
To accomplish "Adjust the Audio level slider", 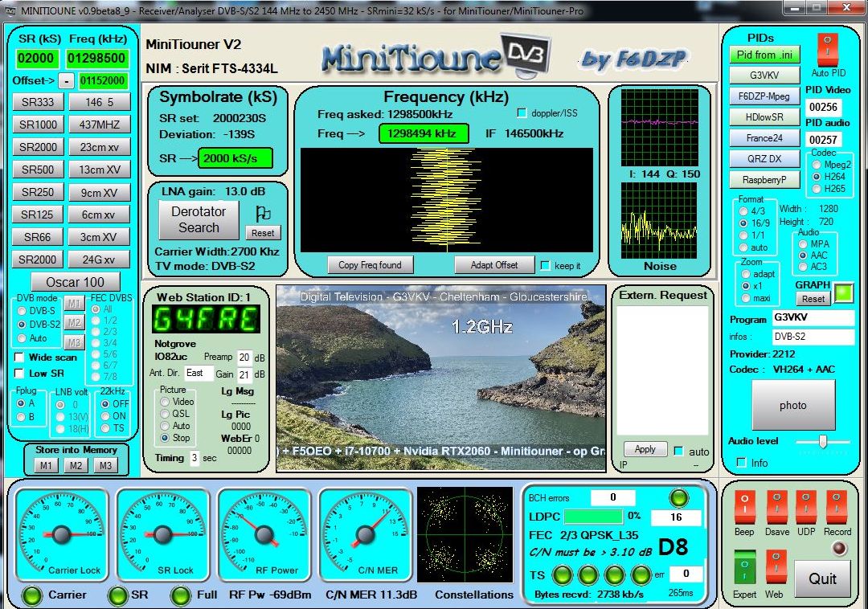I will pos(823,441).
